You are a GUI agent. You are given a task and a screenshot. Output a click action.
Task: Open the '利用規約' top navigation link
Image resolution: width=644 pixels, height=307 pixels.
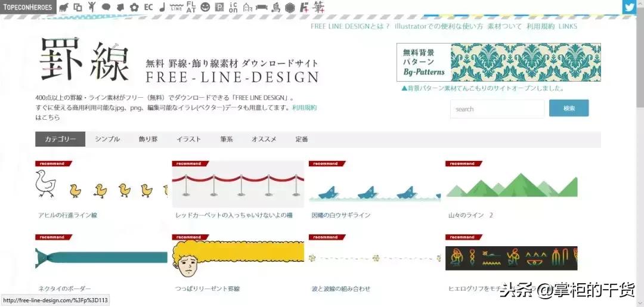tap(540, 26)
